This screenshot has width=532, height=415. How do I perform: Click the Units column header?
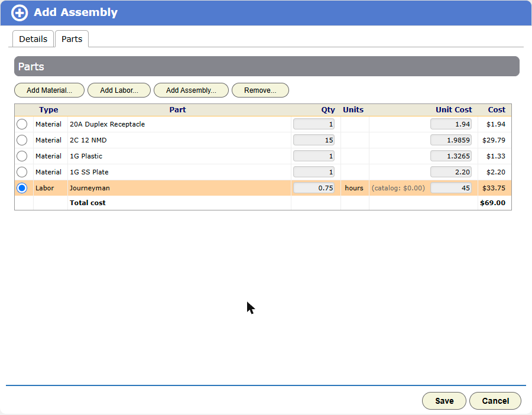click(353, 110)
